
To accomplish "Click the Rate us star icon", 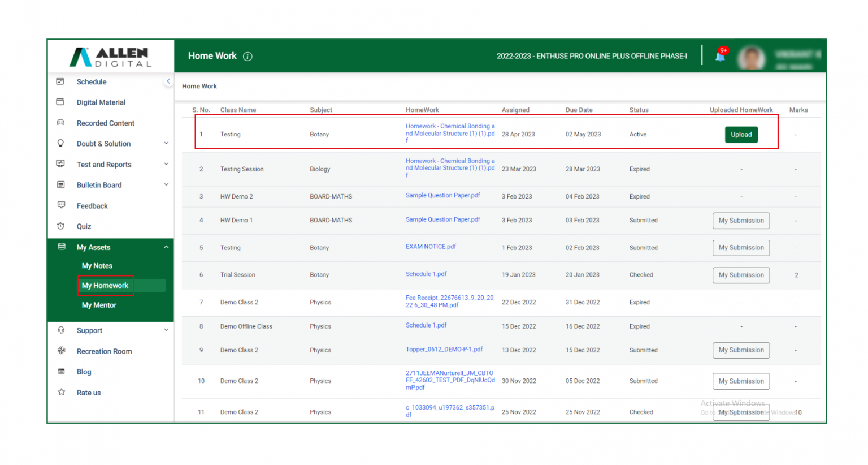I will point(61,392).
